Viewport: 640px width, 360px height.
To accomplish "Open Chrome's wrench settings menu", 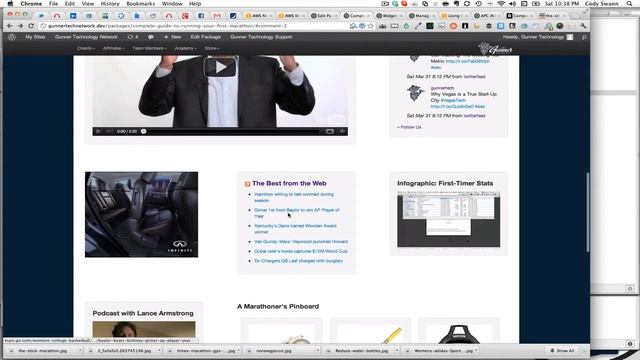I will tap(583, 26).
